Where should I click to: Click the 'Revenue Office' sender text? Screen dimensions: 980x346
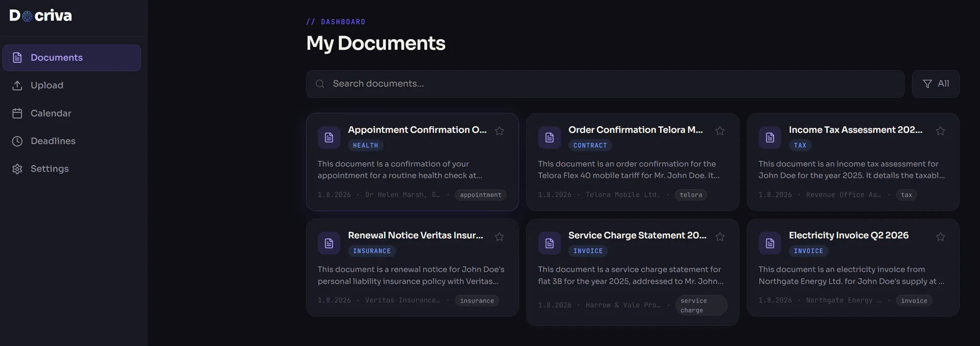pyautogui.click(x=844, y=195)
